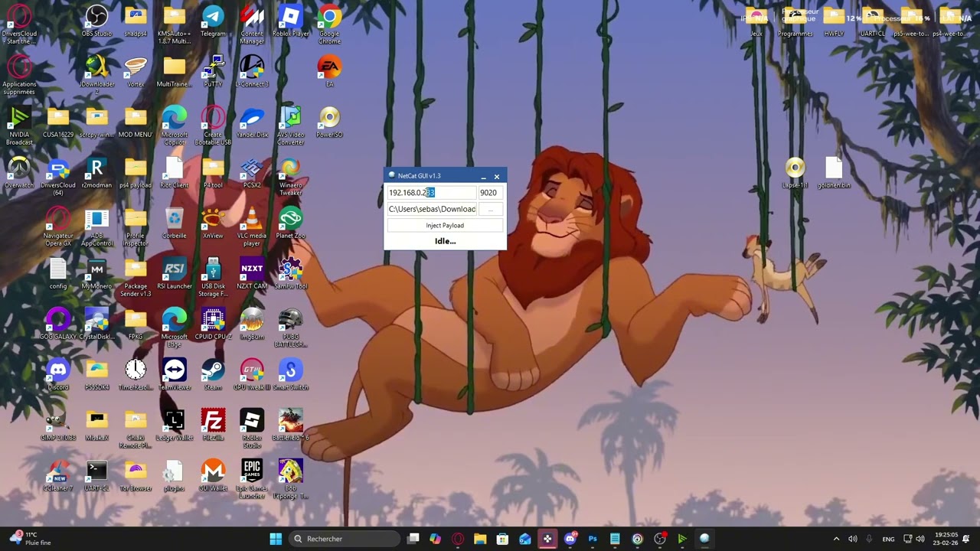The width and height of the screenshot is (980, 551).
Task: Open the OBS Studio desktop icon
Action: [x=96, y=21]
